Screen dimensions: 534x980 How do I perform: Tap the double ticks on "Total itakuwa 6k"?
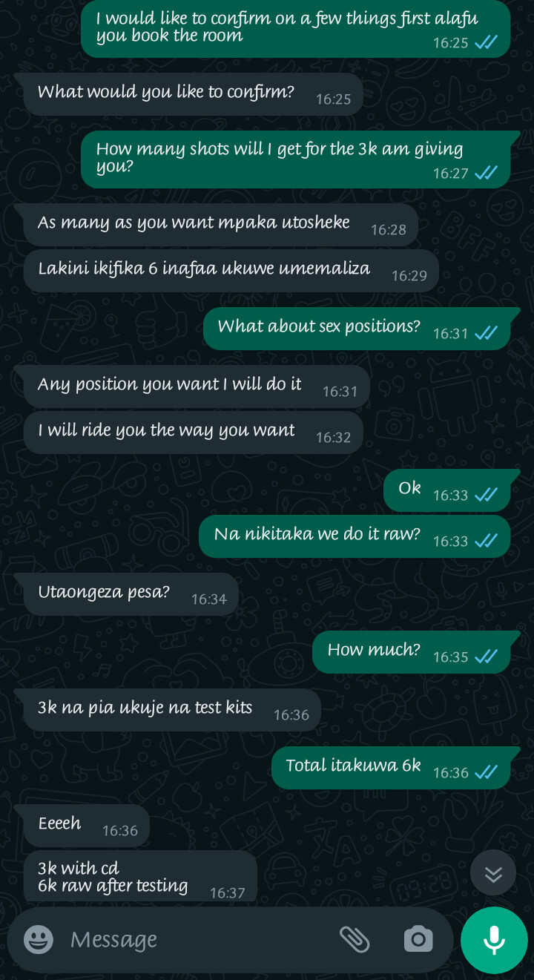tap(487, 772)
